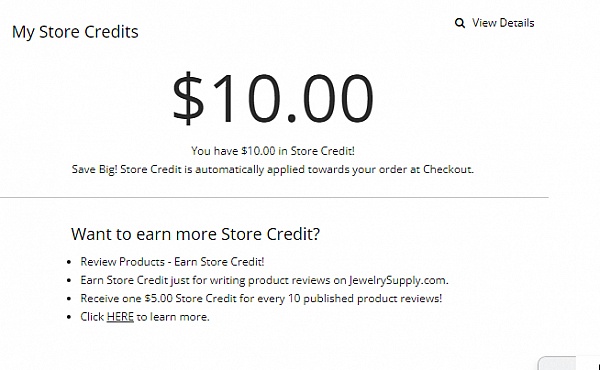
Task: Click the words 'to learn more' after HERE
Action: [173, 317]
